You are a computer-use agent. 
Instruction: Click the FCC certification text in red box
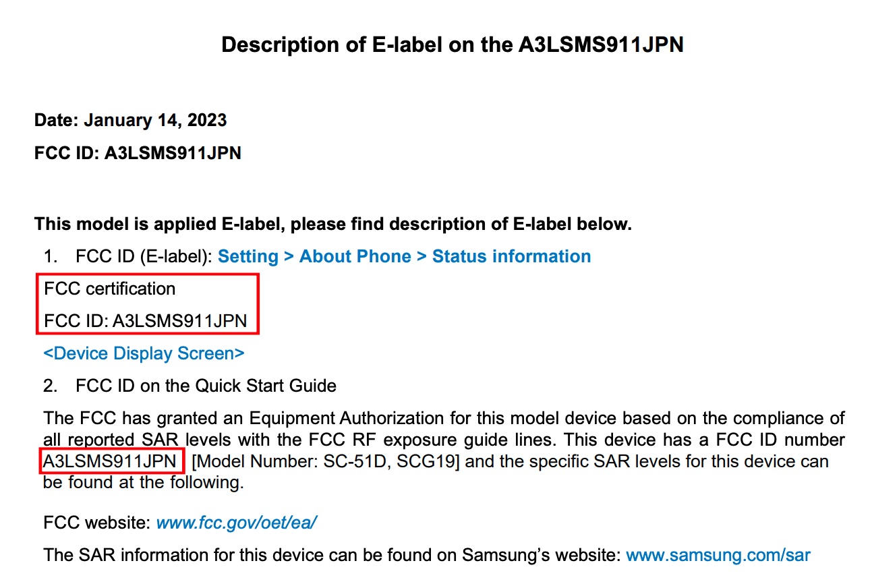click(x=110, y=289)
